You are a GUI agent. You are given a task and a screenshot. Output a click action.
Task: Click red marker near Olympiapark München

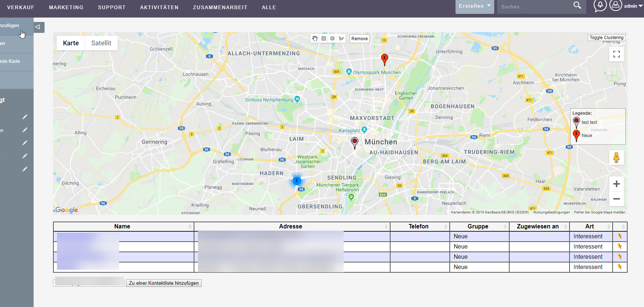[384, 59]
